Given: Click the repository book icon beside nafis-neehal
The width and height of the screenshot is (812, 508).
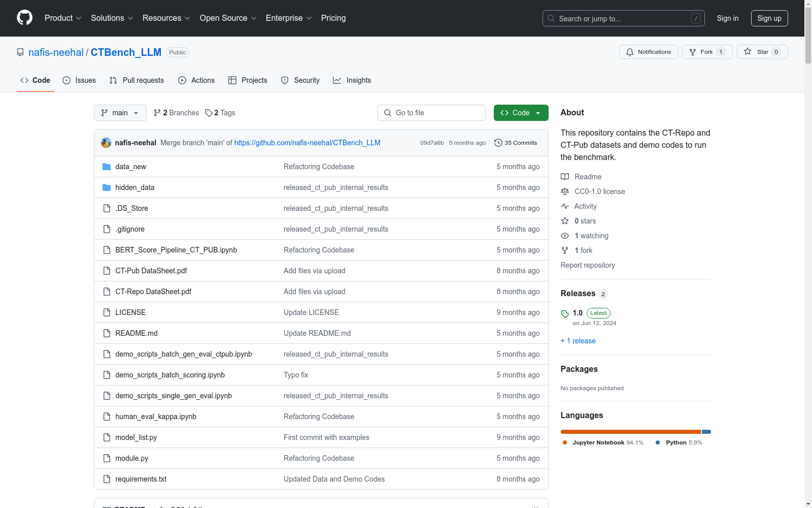Looking at the screenshot, I should pyautogui.click(x=20, y=52).
